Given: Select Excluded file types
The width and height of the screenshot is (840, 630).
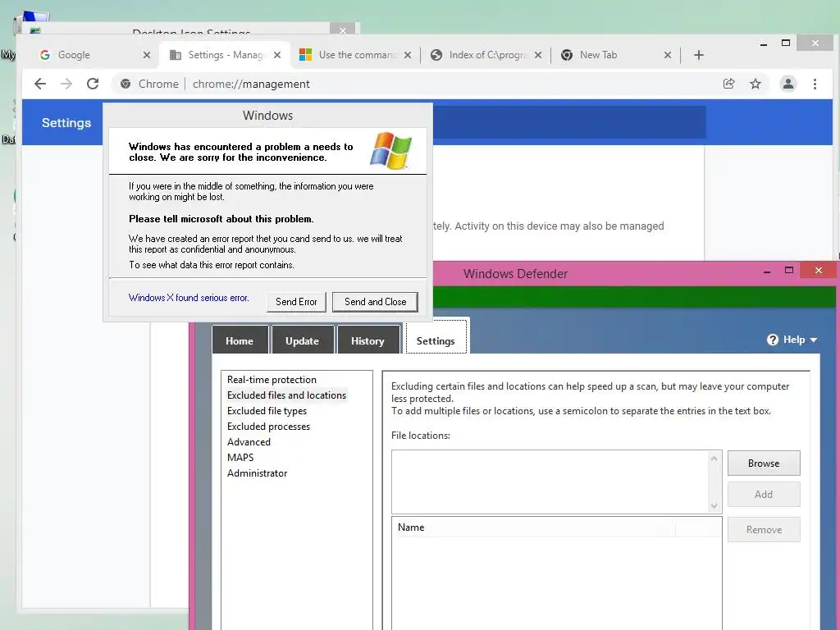Looking at the screenshot, I should (x=267, y=411).
